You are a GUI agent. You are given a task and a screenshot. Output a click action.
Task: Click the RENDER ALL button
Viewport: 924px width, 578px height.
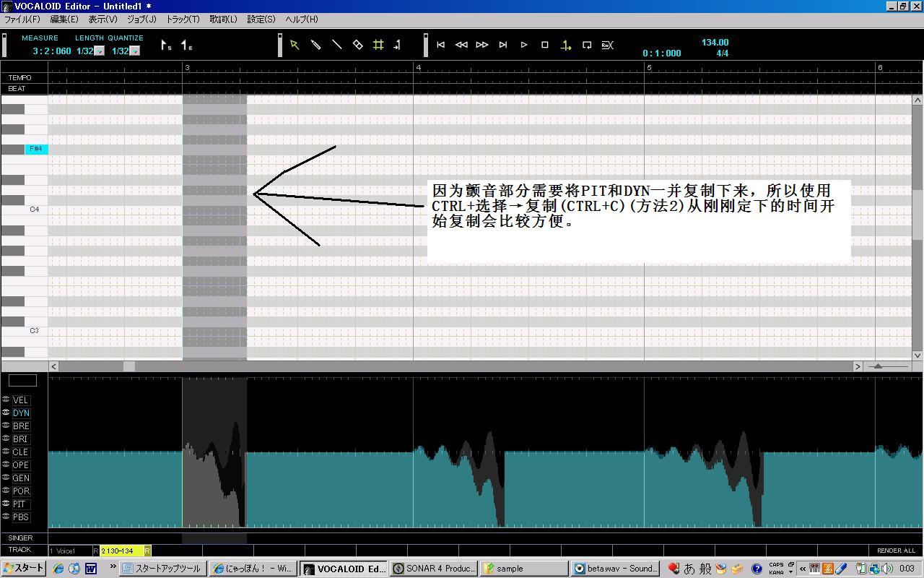896,551
